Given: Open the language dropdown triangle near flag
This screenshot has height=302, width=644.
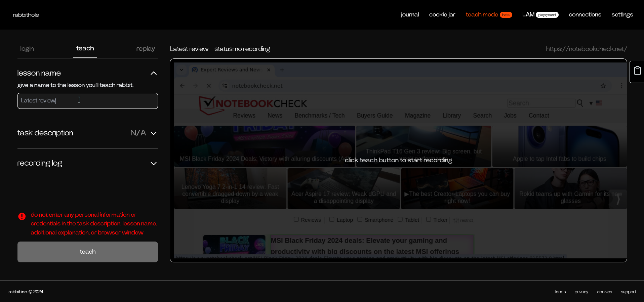Looking at the screenshot, I should (x=591, y=103).
